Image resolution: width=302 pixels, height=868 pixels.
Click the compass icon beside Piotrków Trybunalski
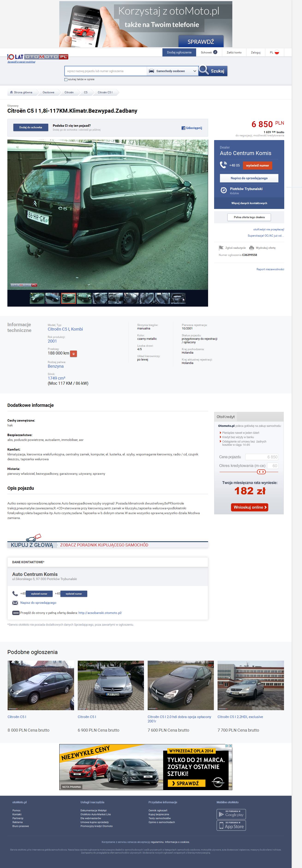point(223,190)
